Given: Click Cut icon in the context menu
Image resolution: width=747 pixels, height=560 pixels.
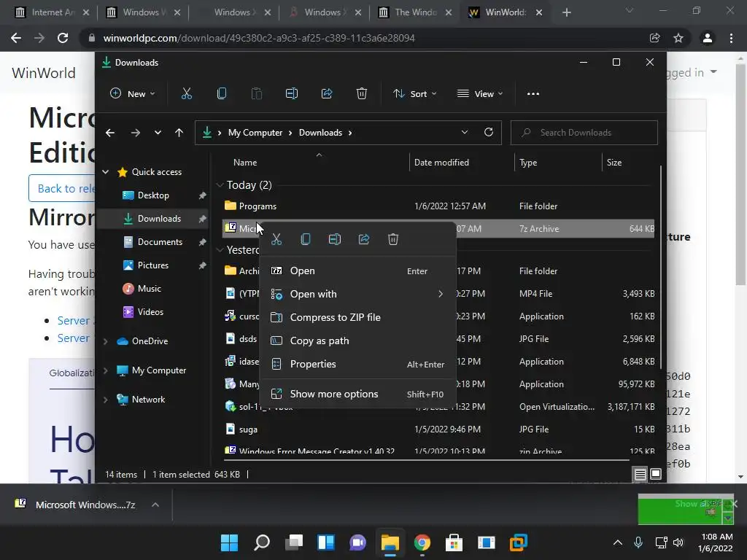Looking at the screenshot, I should pos(276,239).
